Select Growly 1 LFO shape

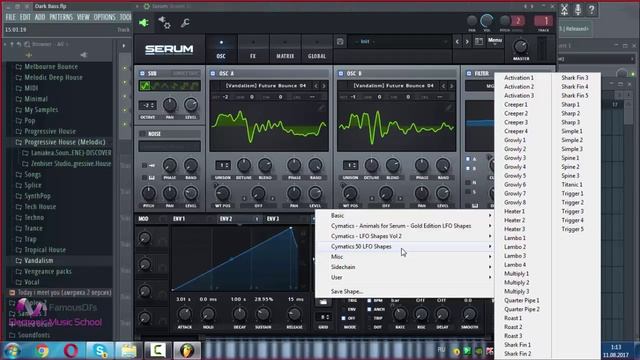pos(515,140)
